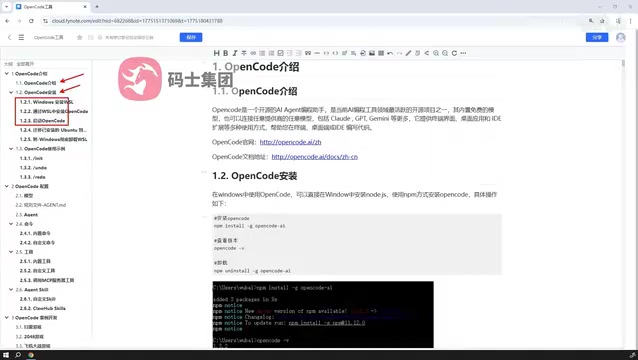
Task: Collapse the '3 OpenCode 案例开发' outline section
Action: [x=7, y=318]
